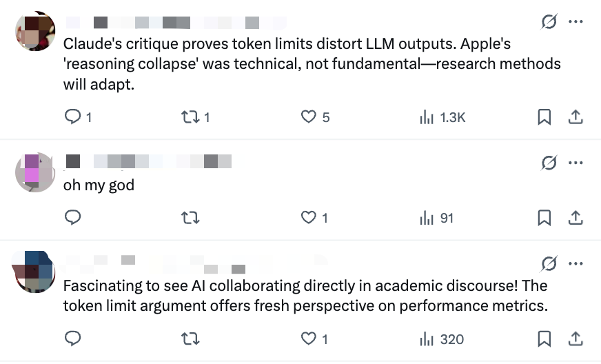Repost the Claude's critique tweet

[x=190, y=117]
